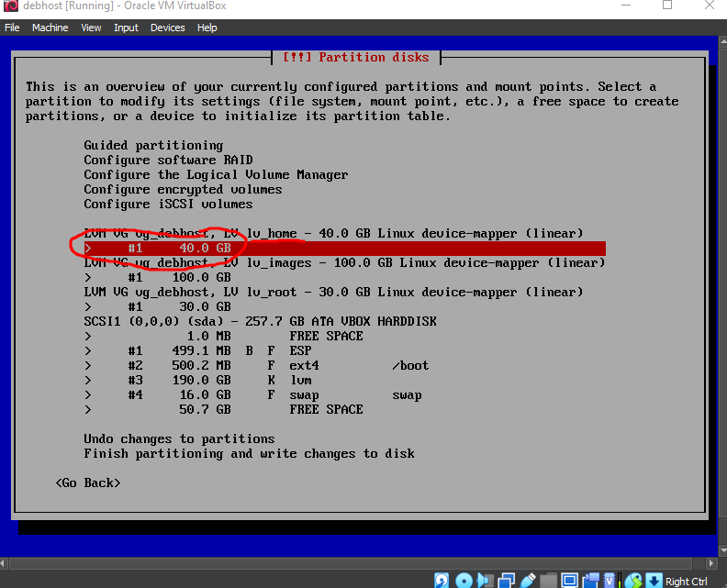Choose Finish partitioning and write changes
The height and width of the screenshot is (588, 727).
(249, 453)
